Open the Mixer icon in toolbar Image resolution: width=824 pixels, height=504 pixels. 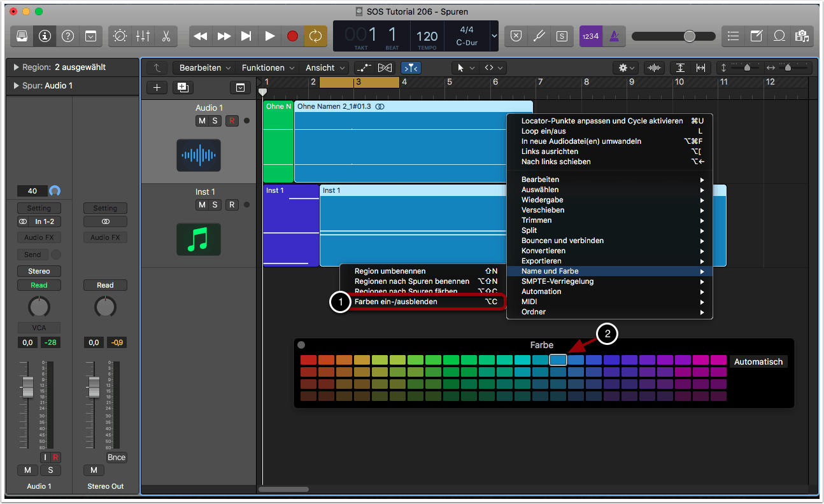click(x=143, y=36)
